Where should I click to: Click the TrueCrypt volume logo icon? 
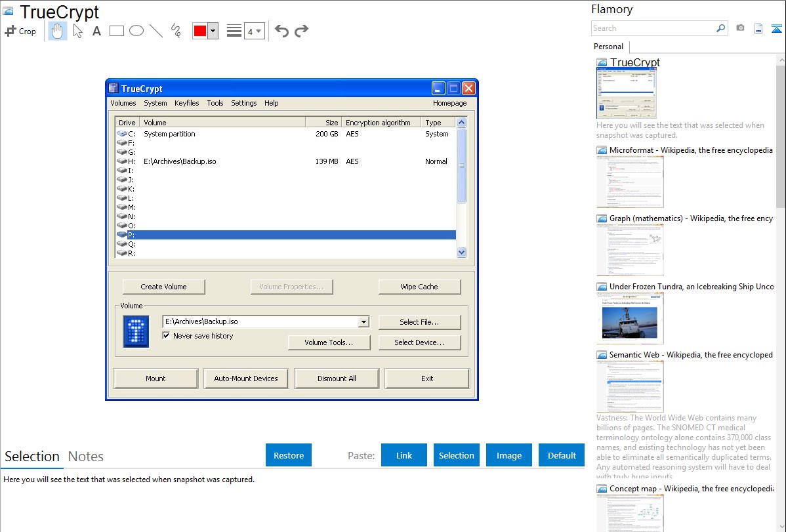click(x=136, y=331)
